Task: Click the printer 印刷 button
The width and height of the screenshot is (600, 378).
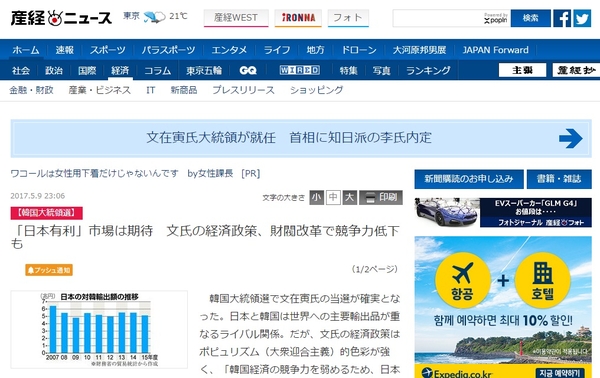Action: point(381,197)
